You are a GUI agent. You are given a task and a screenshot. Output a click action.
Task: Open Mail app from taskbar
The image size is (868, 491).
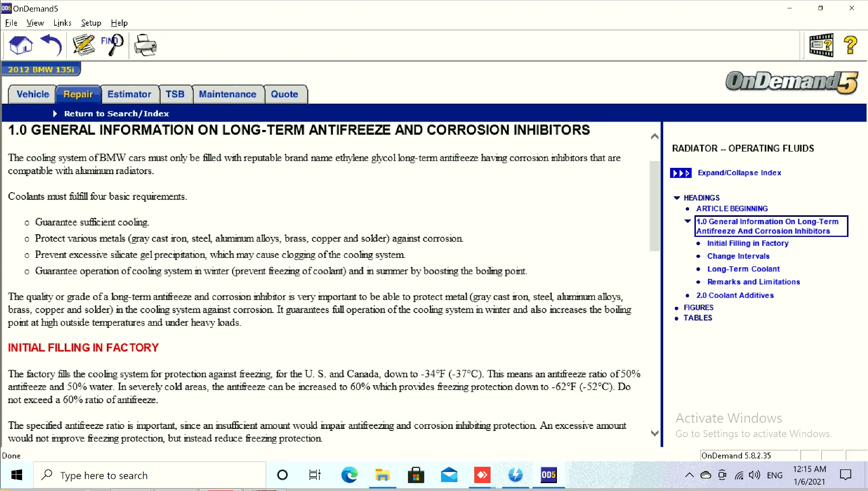(449, 475)
